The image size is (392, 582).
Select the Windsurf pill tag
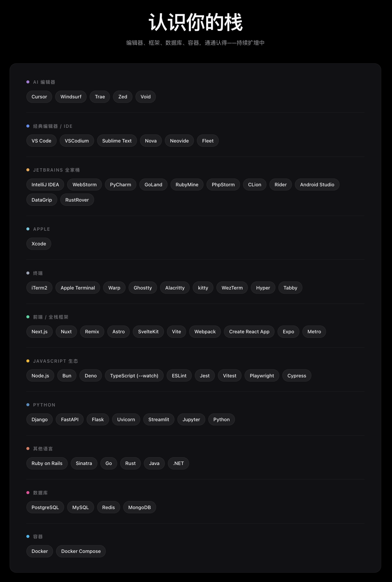pos(71,97)
